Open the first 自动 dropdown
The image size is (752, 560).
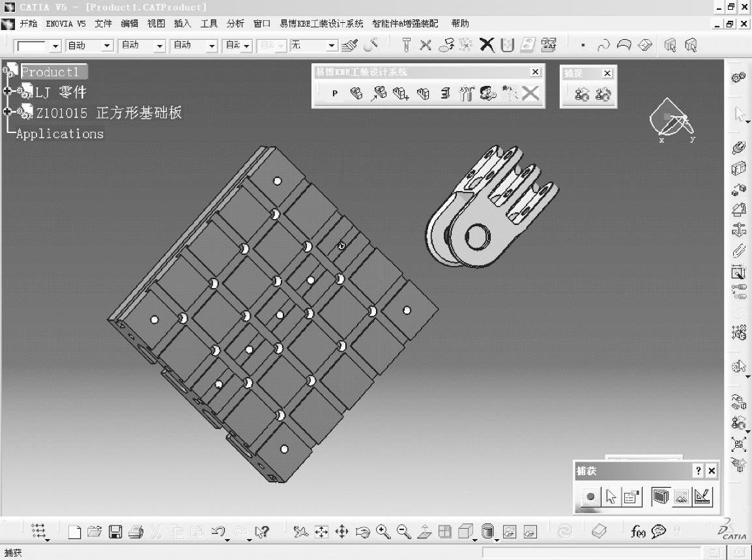108,46
